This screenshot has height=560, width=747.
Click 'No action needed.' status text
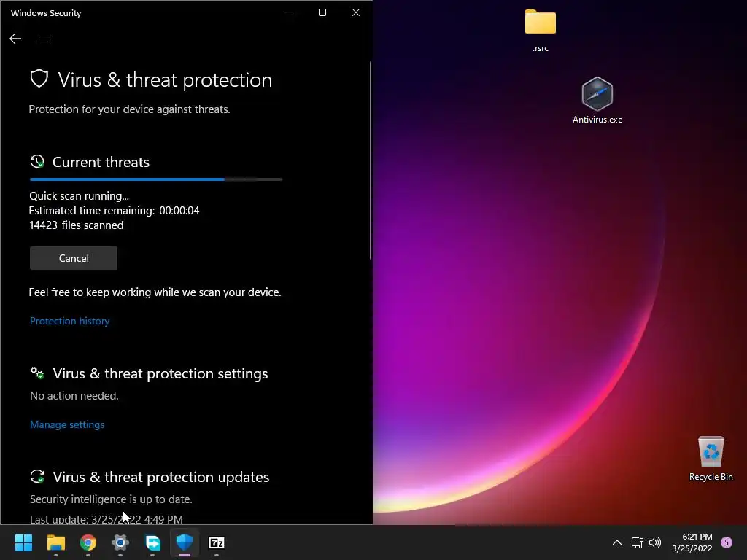pyautogui.click(x=74, y=396)
